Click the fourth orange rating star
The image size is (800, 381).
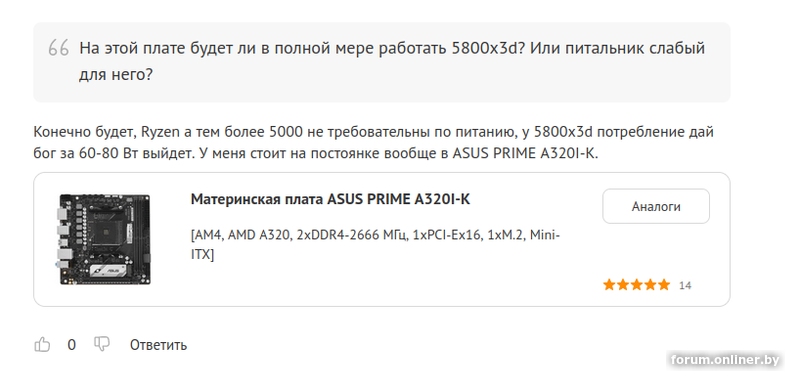click(x=650, y=285)
